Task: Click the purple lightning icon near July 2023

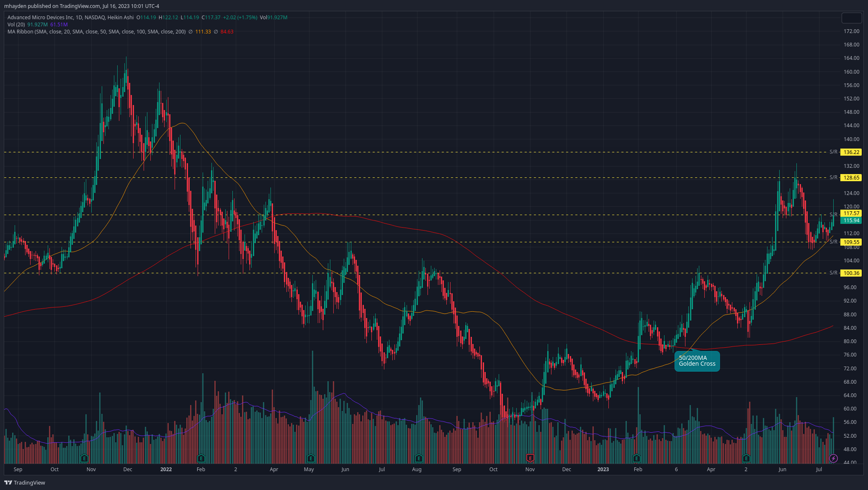Action: (x=833, y=458)
